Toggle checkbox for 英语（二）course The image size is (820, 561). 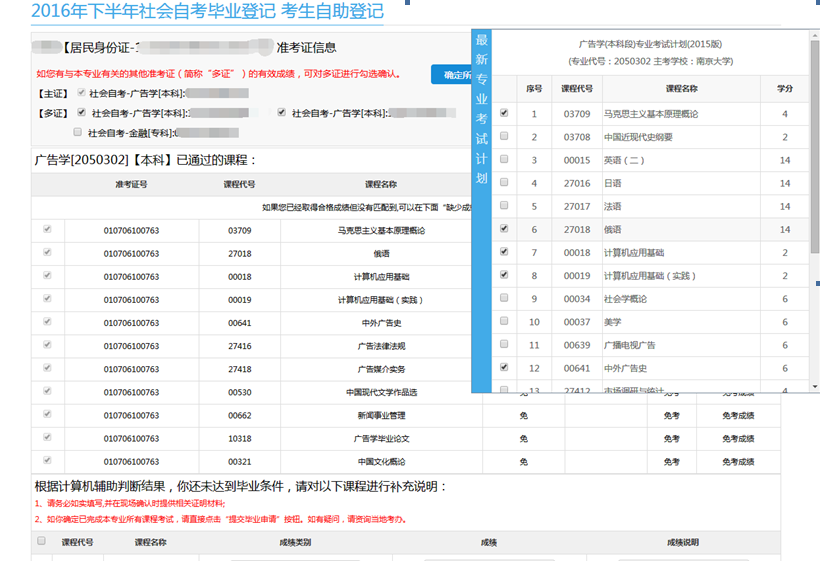pos(503,160)
